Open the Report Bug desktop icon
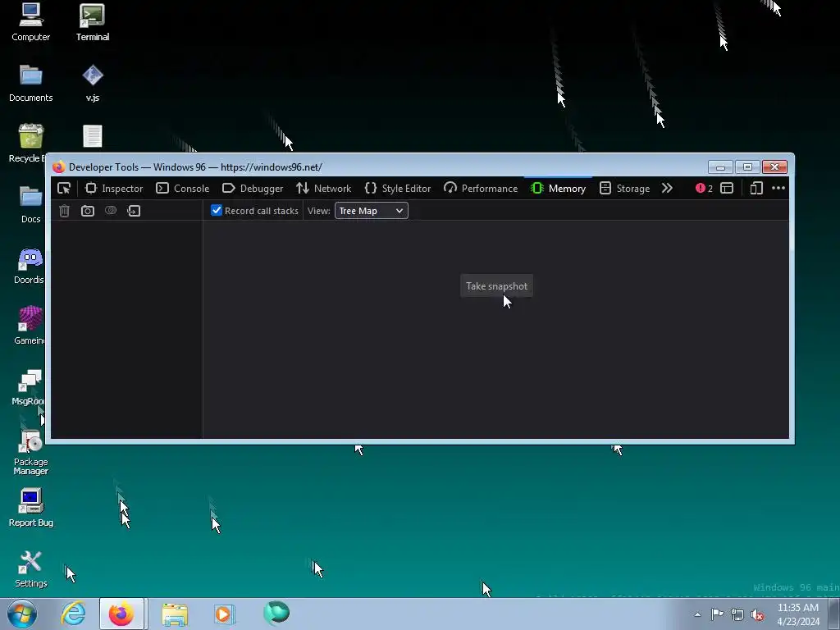Image resolution: width=840 pixels, height=630 pixels. (30, 508)
